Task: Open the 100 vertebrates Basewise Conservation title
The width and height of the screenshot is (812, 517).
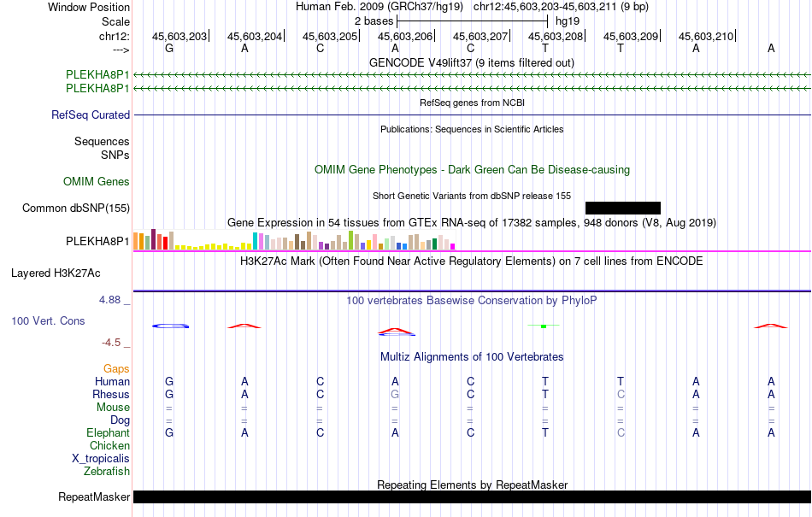Action: click(472, 301)
